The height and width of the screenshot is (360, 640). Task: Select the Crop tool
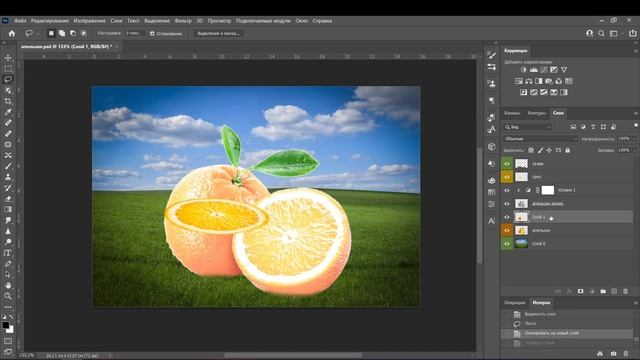(x=8, y=101)
